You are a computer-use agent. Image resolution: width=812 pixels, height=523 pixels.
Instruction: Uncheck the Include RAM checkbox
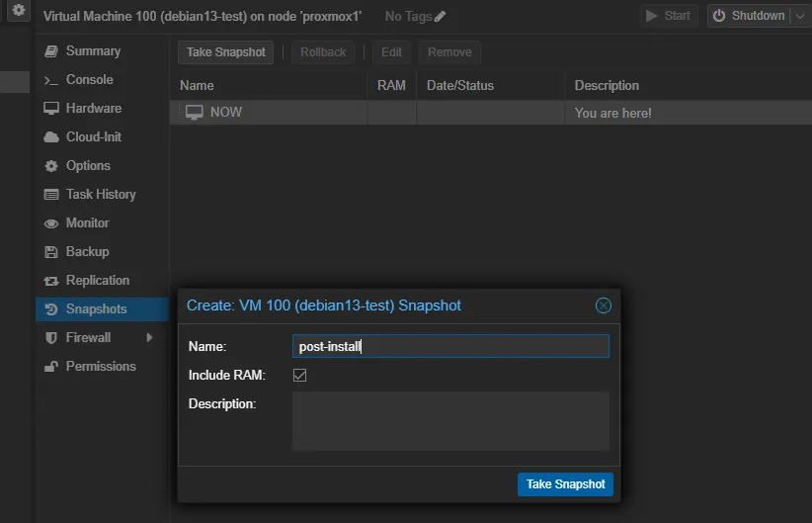pyautogui.click(x=299, y=376)
